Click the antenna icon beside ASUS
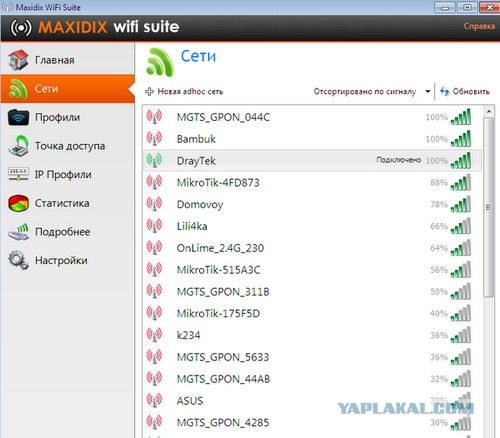This screenshot has width=500, height=438. [x=154, y=400]
